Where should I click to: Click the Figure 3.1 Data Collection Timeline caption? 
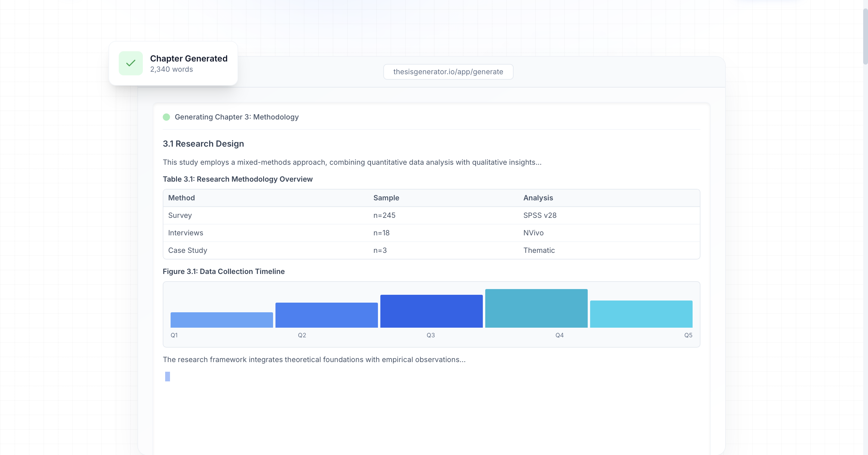[x=223, y=271]
